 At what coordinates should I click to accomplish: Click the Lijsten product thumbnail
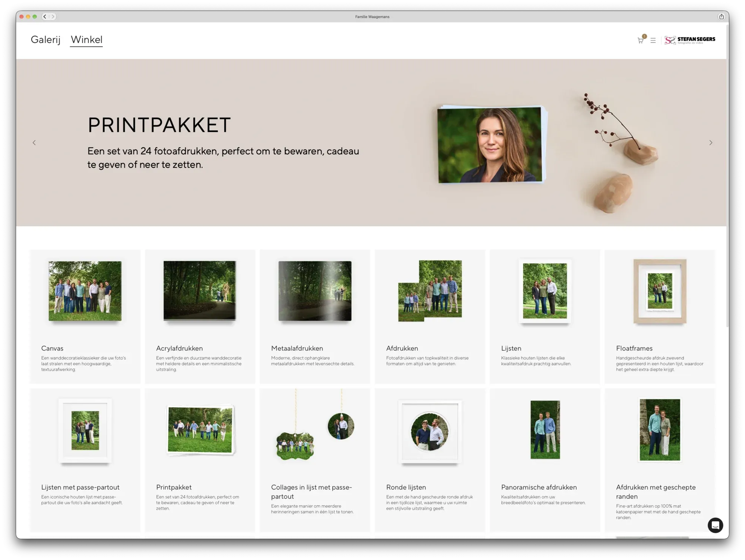(x=545, y=291)
